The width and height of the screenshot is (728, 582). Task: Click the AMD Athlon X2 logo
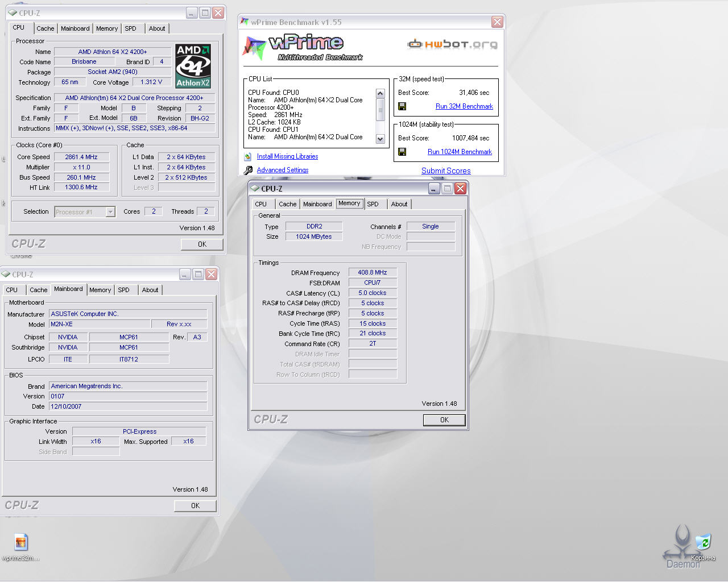[193, 66]
